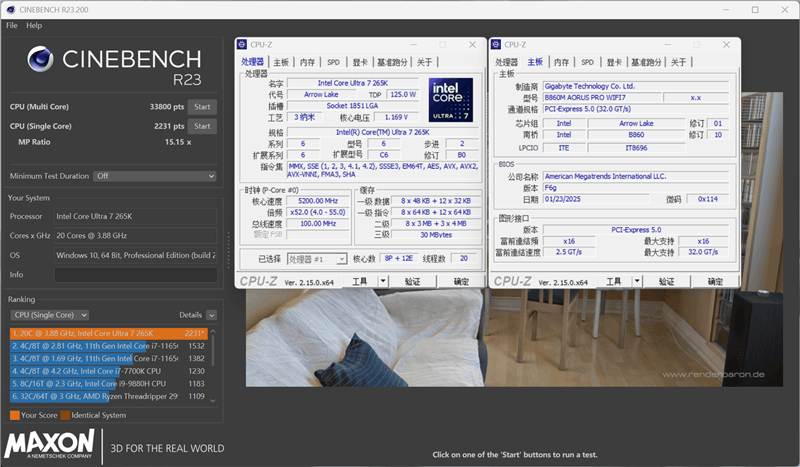
Task: Minimize the Cinebench window
Action: point(727,10)
